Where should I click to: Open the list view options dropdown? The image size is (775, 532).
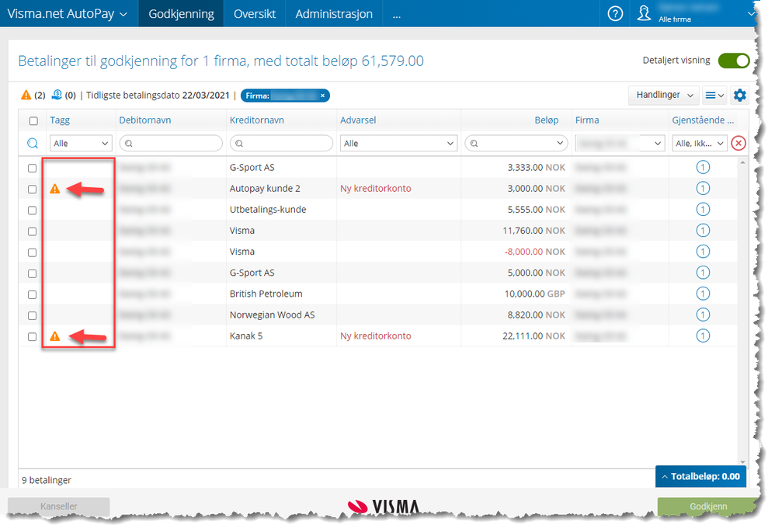pyautogui.click(x=714, y=95)
